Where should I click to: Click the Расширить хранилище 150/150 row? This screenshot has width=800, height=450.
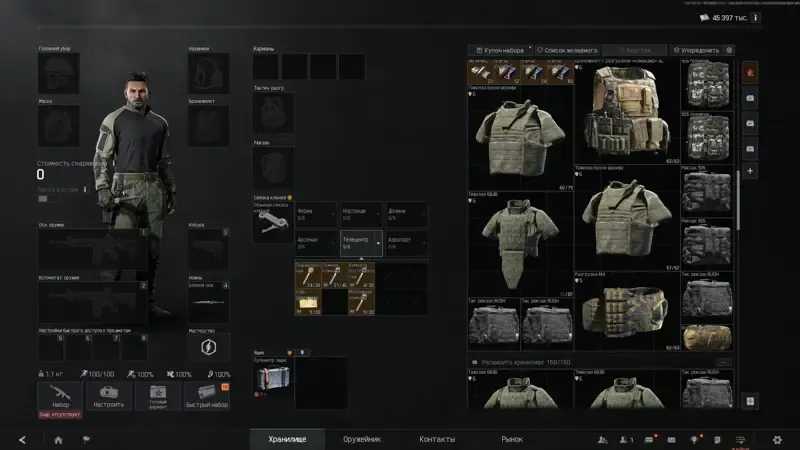[x=601, y=362]
